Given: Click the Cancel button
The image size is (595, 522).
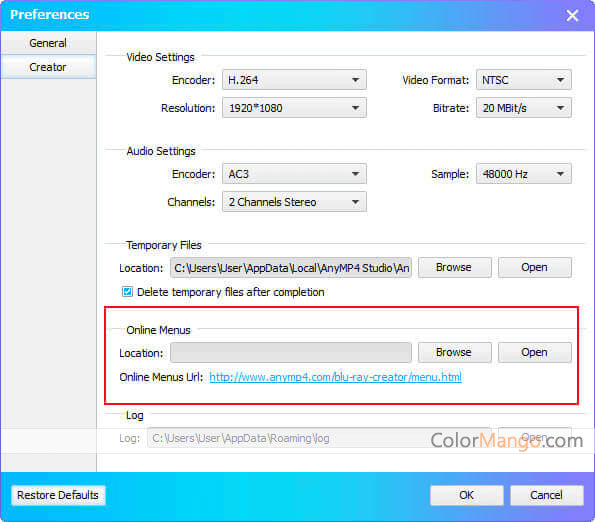Looking at the screenshot, I should coord(546,495).
